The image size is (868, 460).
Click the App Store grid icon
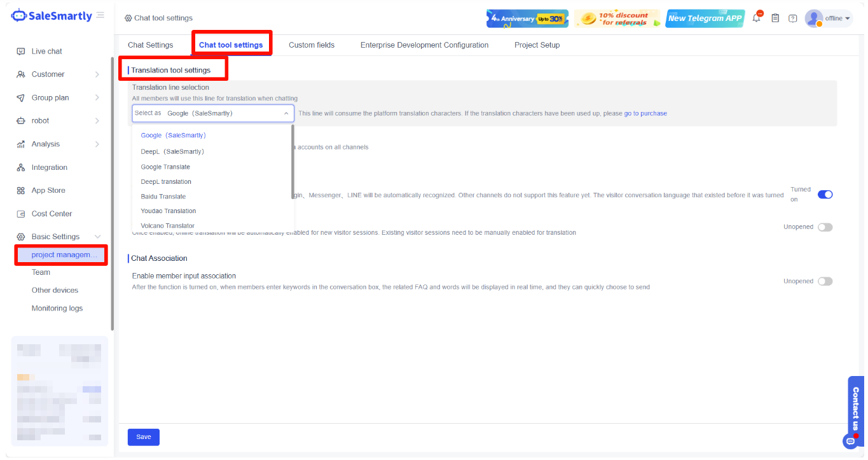pyautogui.click(x=20, y=191)
